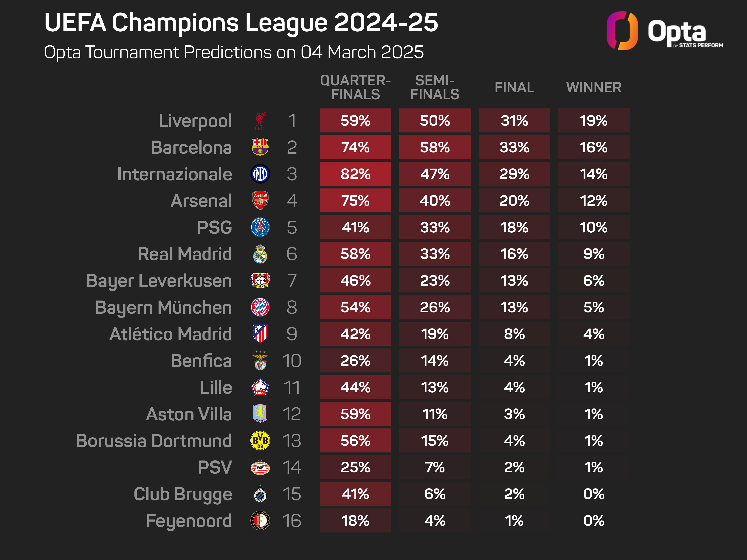
Task: Click the PSG club crest
Action: [x=260, y=227]
